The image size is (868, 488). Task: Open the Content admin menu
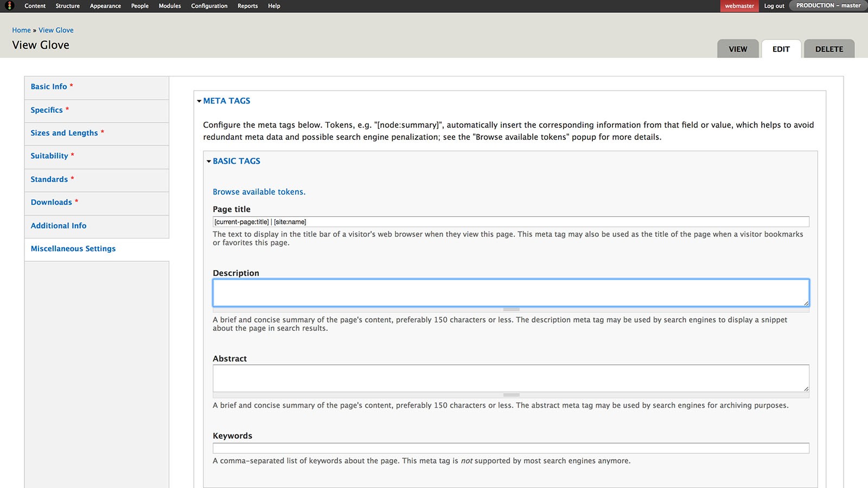(35, 6)
